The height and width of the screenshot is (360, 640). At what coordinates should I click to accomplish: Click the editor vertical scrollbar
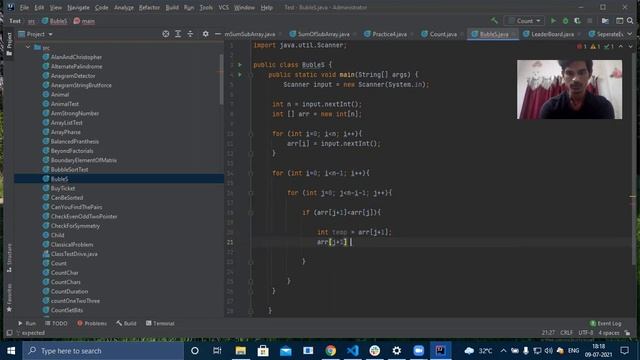coord(633,159)
